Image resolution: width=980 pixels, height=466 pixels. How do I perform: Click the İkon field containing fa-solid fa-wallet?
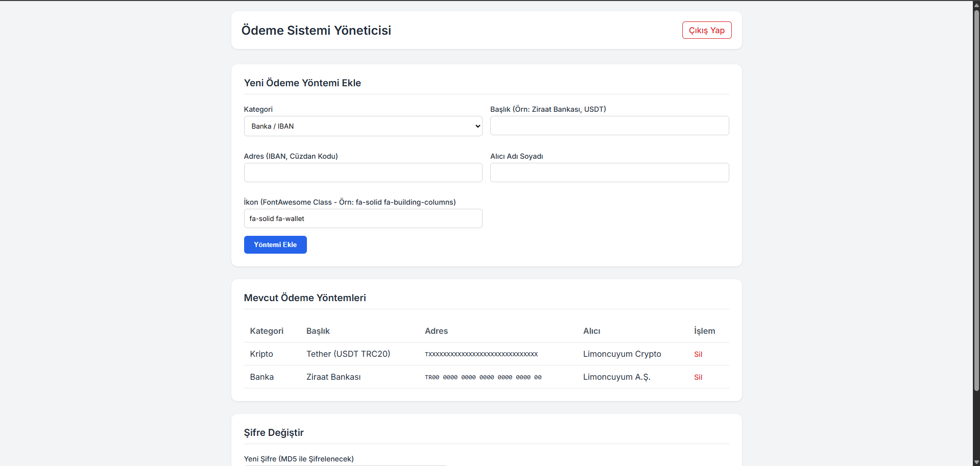pyautogui.click(x=363, y=218)
